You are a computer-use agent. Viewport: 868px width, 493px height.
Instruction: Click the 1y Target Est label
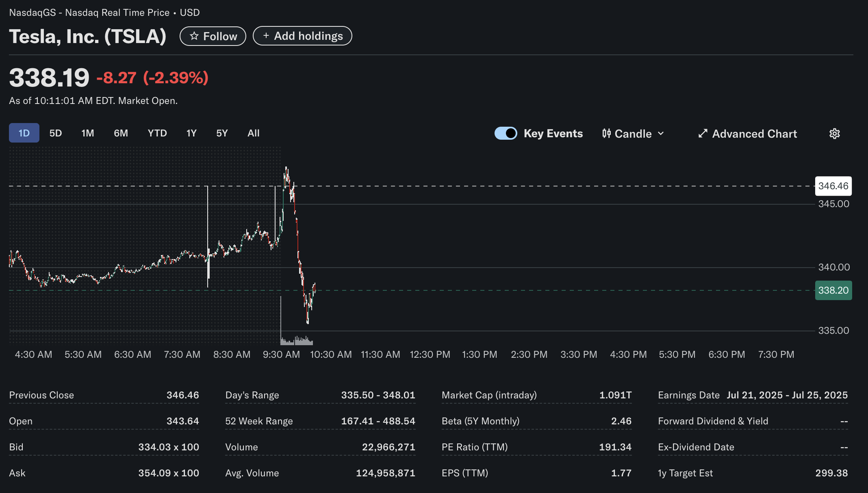(686, 473)
